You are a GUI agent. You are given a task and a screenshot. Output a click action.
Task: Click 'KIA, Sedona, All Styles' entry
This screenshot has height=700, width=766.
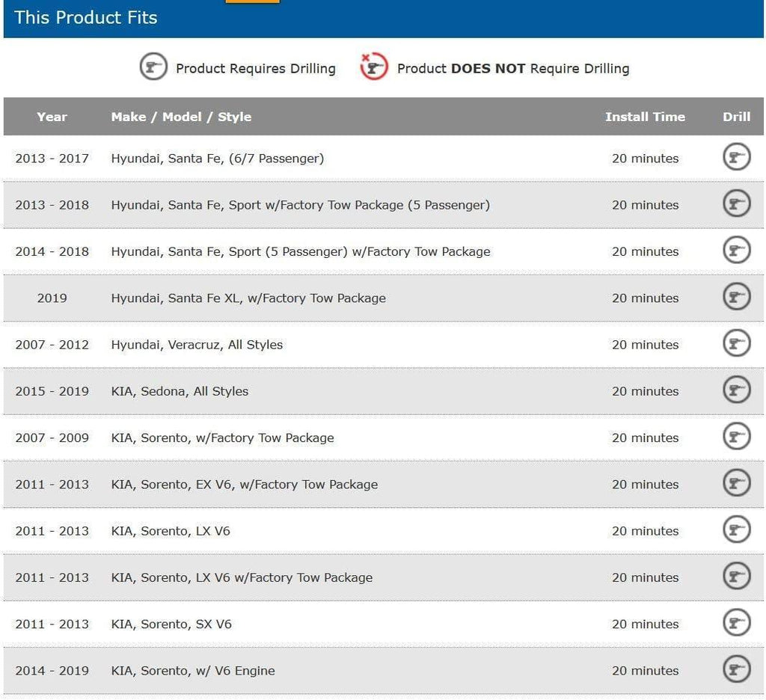(180, 391)
